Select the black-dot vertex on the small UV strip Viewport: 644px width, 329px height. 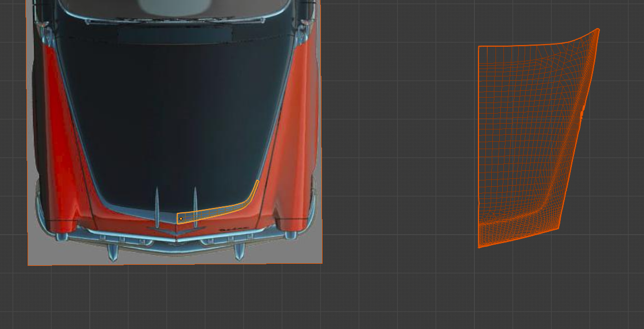point(181,219)
